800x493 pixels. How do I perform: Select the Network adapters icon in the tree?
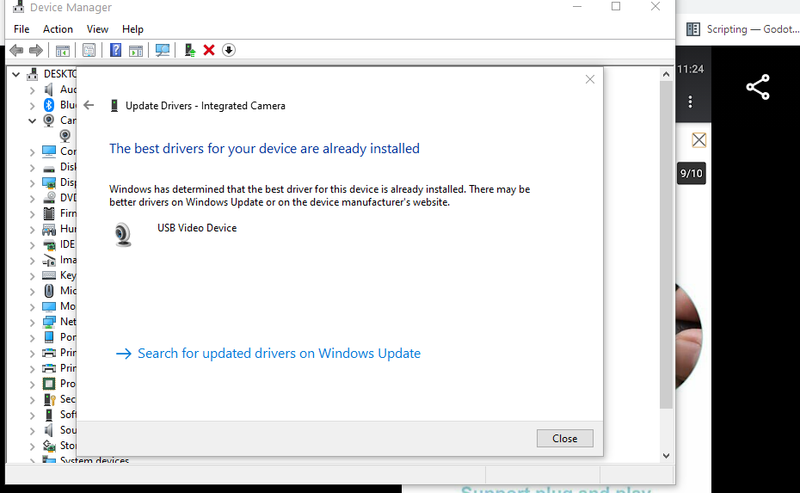pyautogui.click(x=49, y=322)
